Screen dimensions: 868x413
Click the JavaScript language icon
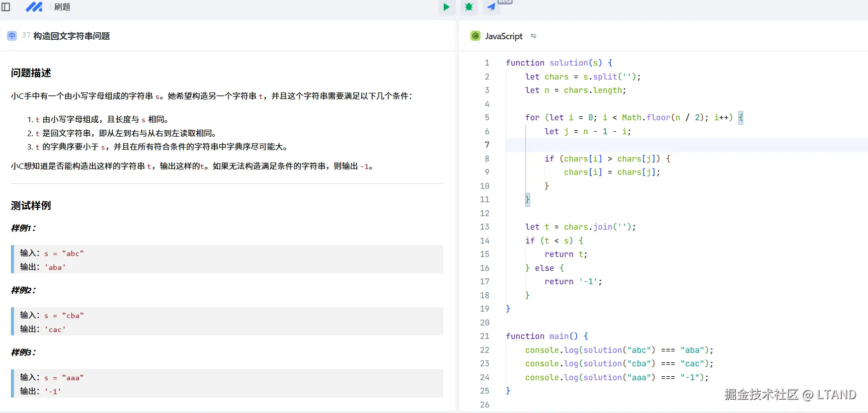tap(475, 36)
